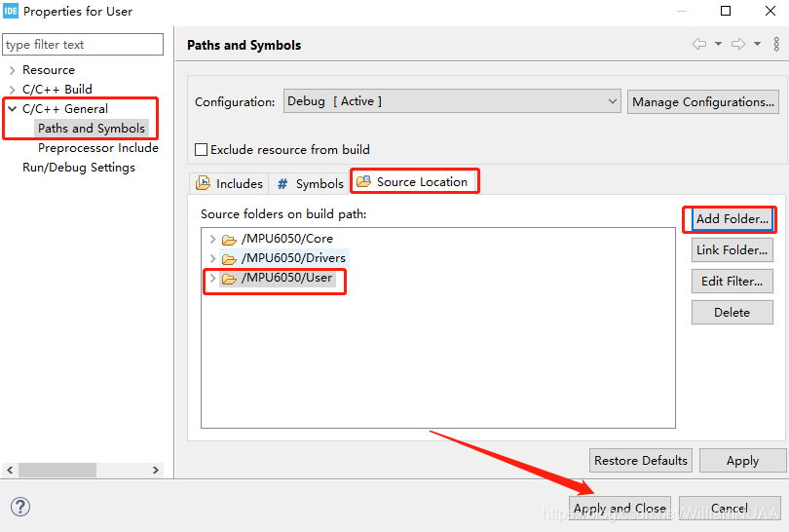
Task: Collapse the C/C++ General tree node
Action: (x=13, y=109)
